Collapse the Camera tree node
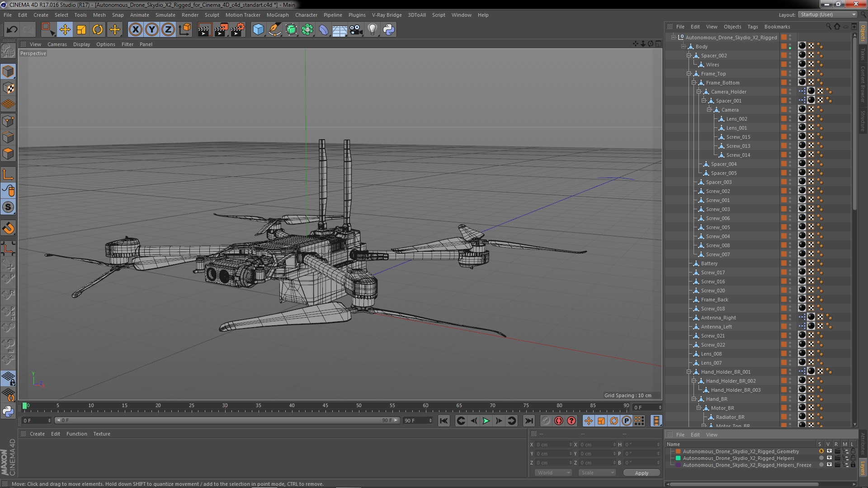The width and height of the screenshot is (868, 488). point(709,109)
